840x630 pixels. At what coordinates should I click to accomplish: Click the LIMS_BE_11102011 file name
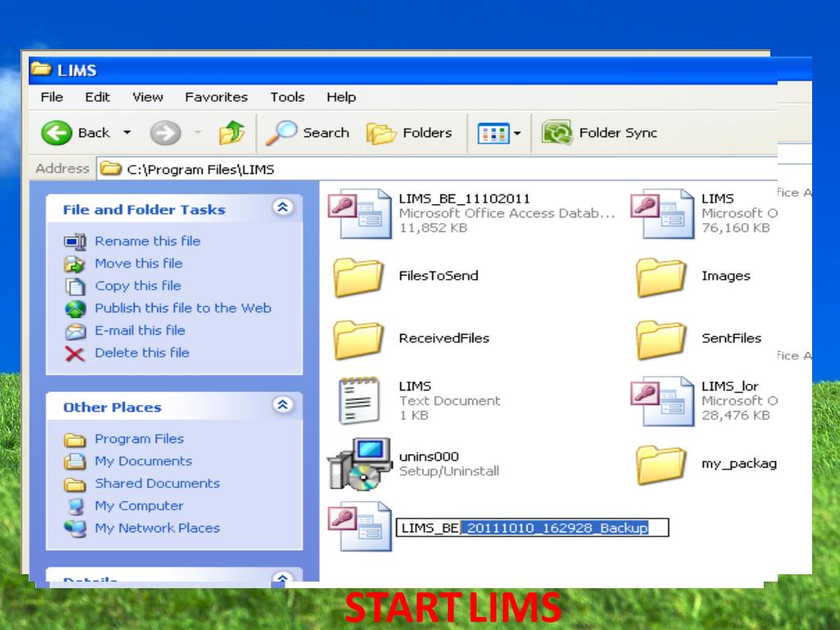click(464, 199)
